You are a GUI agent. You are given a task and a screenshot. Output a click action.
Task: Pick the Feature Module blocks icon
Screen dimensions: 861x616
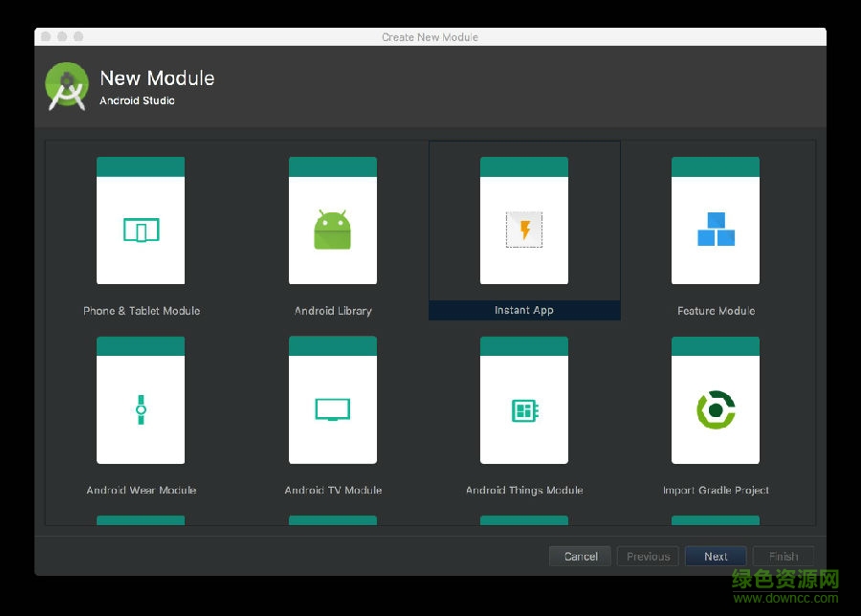pyautogui.click(x=716, y=231)
